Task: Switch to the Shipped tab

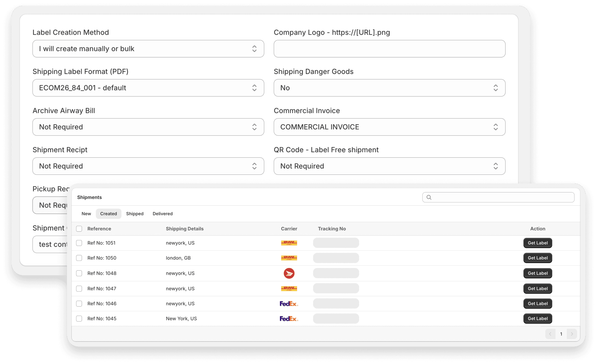Action: [135, 213]
